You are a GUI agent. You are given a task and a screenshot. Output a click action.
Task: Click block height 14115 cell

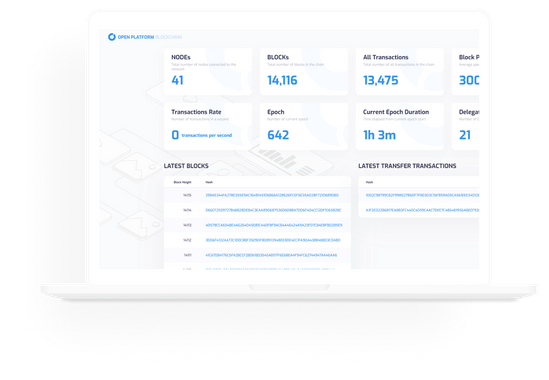[x=187, y=195]
